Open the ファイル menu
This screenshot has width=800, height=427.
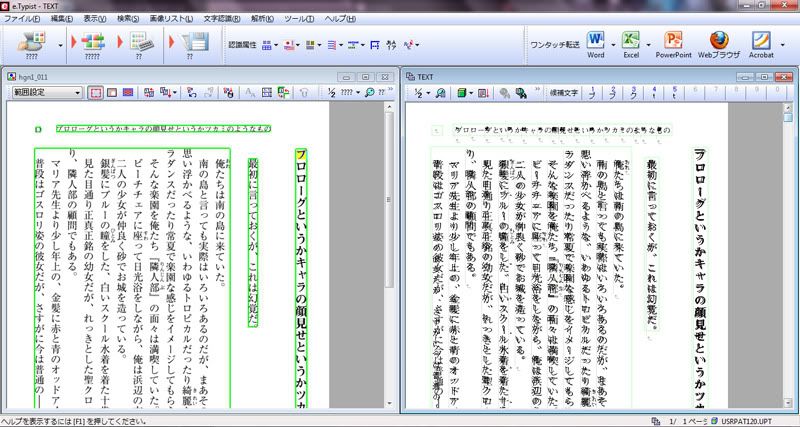(22, 19)
